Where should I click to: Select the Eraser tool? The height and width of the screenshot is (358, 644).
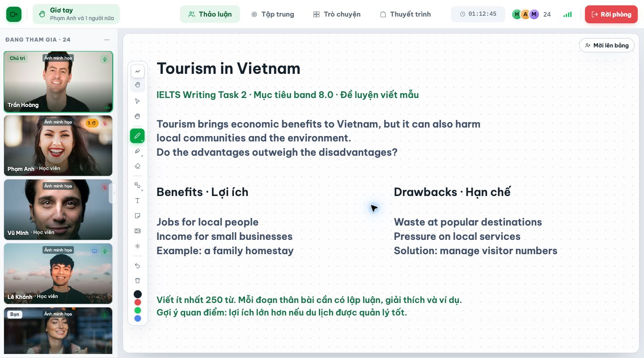pyautogui.click(x=137, y=166)
